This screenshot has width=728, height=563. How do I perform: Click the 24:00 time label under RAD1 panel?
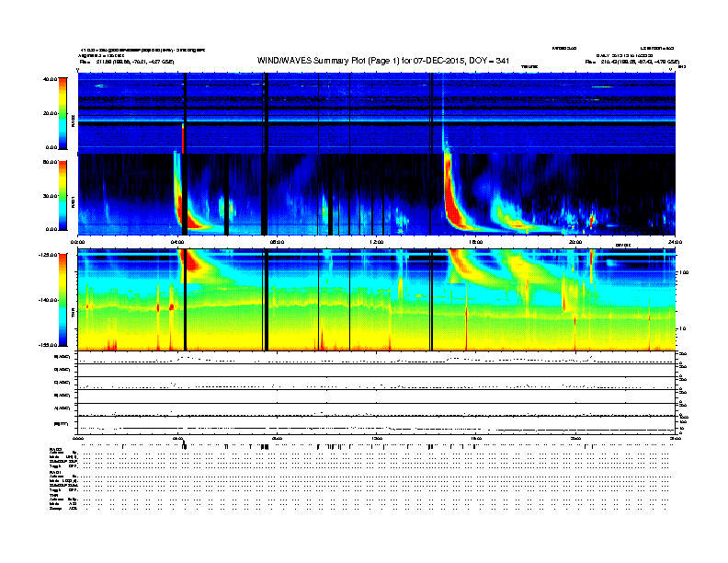[675, 242]
